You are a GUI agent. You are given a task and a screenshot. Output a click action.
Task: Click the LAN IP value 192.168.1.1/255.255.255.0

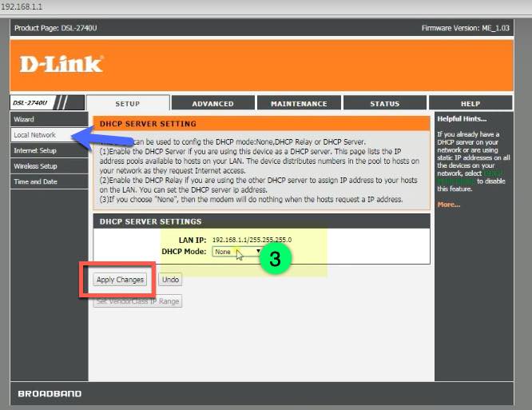[x=252, y=240]
